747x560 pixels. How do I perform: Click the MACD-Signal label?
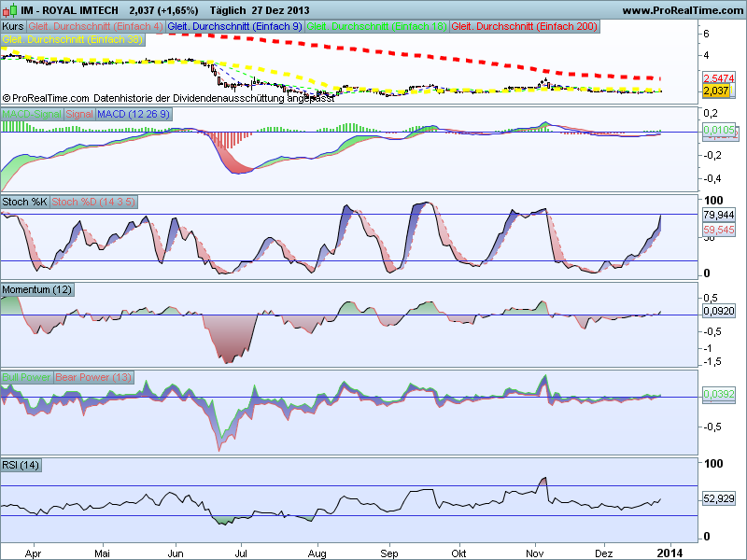tap(32, 114)
